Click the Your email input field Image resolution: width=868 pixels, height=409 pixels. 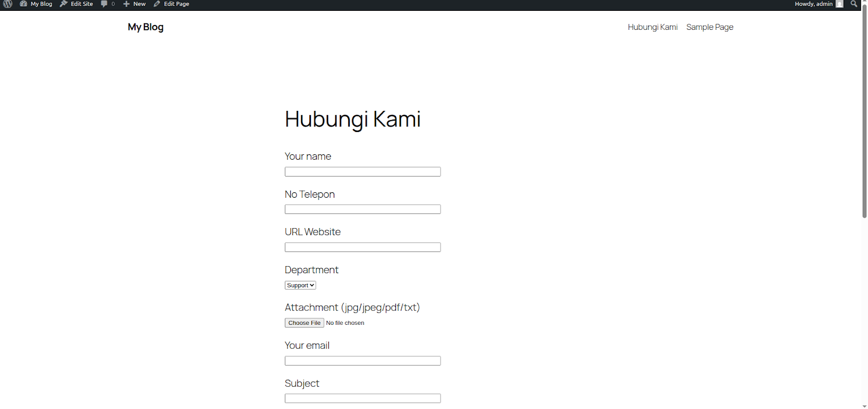click(362, 361)
